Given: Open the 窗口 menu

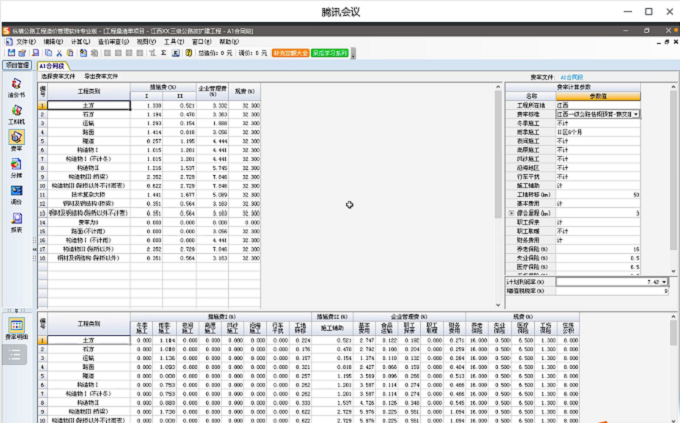Looking at the screenshot, I should (x=202, y=42).
